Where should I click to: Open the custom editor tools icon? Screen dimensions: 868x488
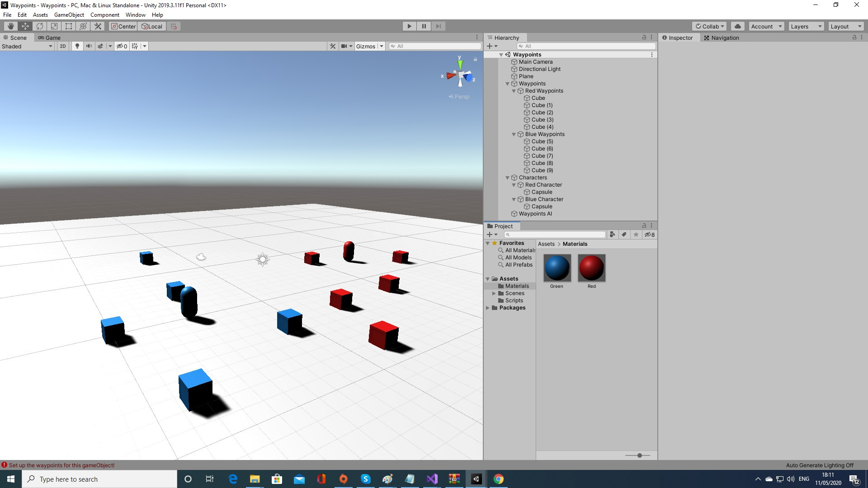[98, 26]
